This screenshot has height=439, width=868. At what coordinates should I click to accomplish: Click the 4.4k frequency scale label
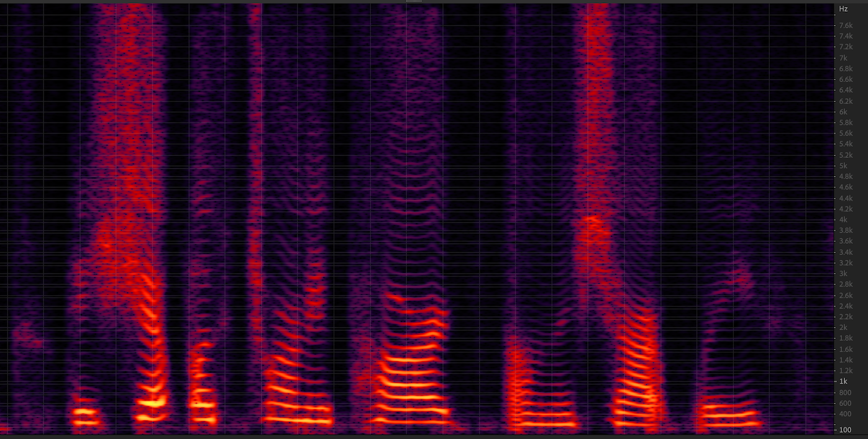[x=845, y=198]
